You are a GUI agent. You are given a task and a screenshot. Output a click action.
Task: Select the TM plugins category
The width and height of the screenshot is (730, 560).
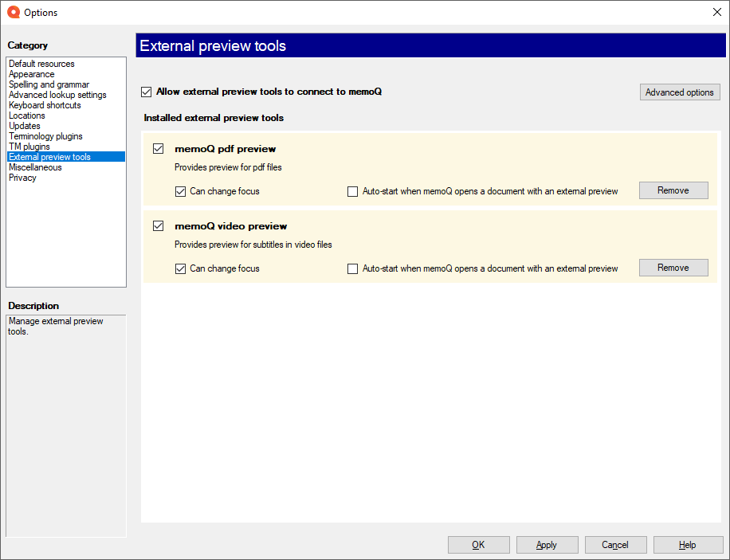tap(29, 146)
